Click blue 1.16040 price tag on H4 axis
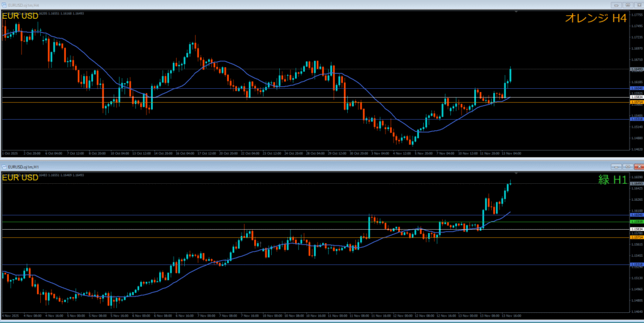644x323 pixels. click(x=636, y=88)
